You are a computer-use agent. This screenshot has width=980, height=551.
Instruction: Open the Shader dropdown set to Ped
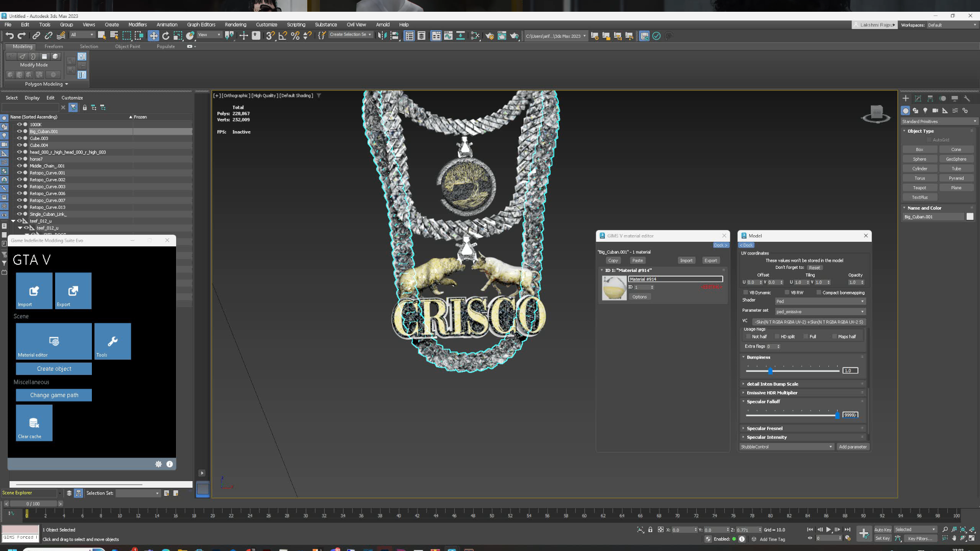820,302
